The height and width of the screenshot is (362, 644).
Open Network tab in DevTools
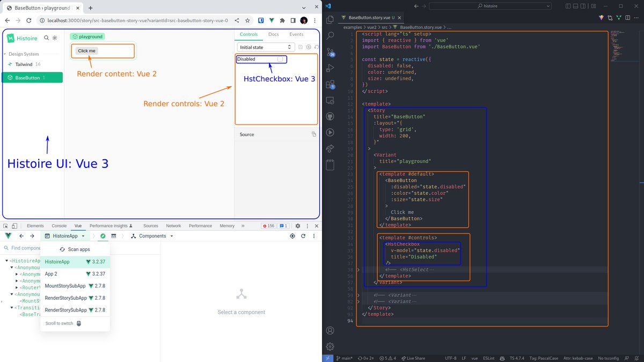[173, 226]
